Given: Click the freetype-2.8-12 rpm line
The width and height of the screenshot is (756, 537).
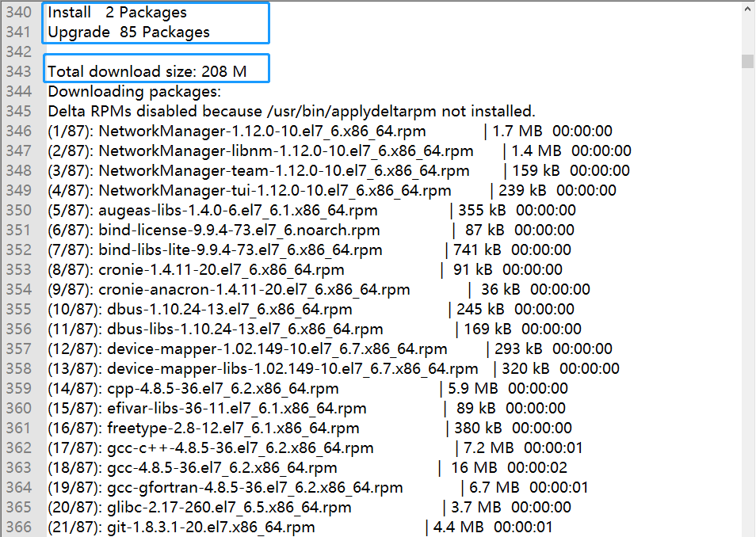Looking at the screenshot, I should point(310,427).
